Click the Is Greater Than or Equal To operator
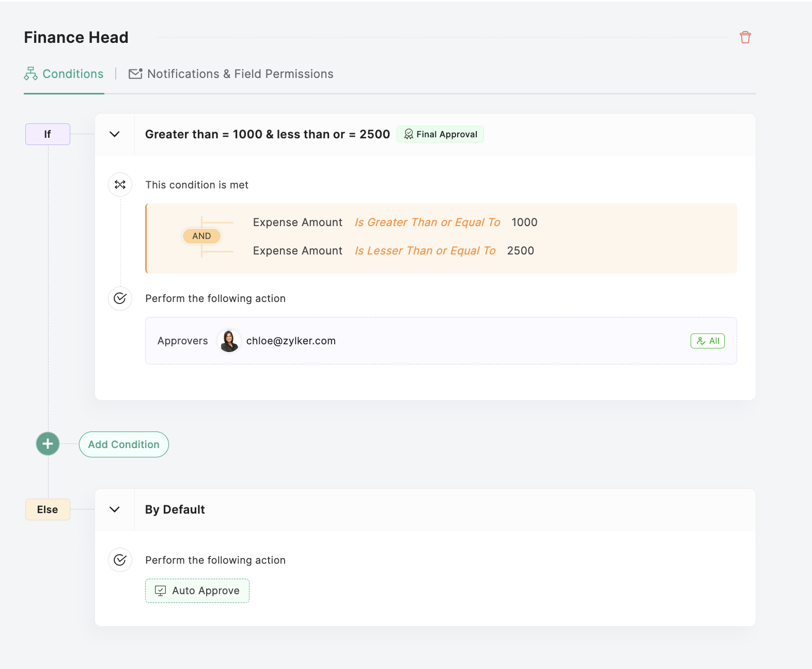The image size is (812, 669). point(427,222)
